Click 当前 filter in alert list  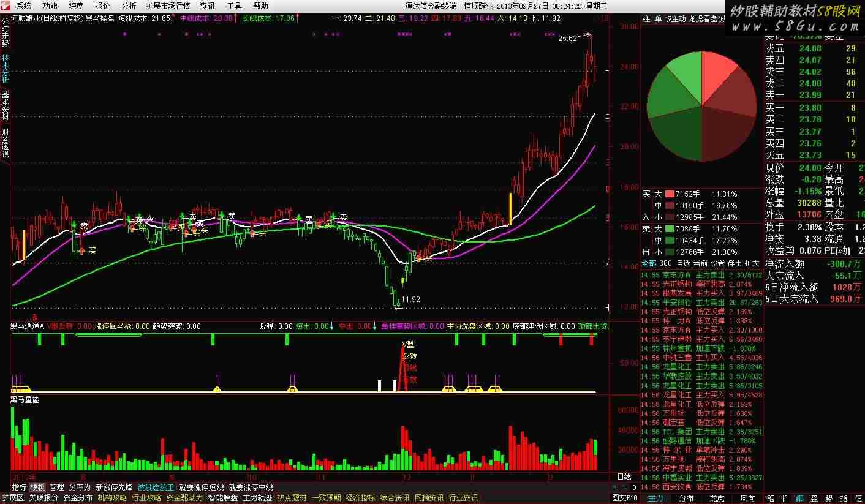click(700, 263)
